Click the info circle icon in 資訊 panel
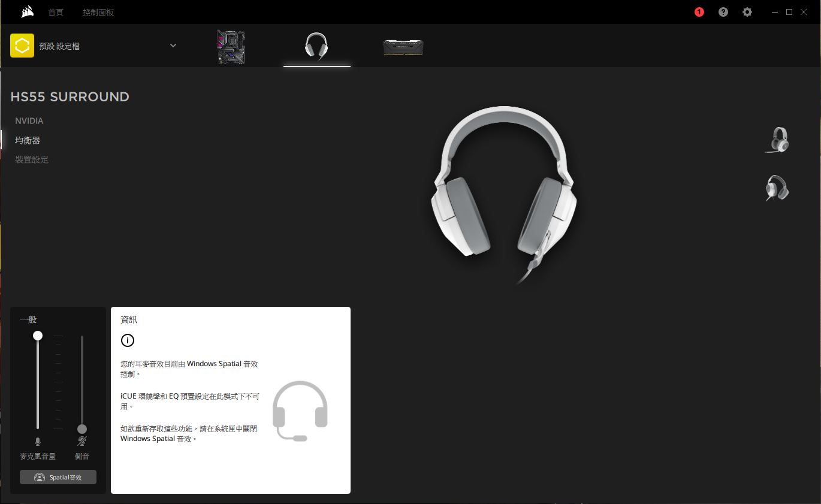Viewport: 821px width, 504px height. [x=128, y=340]
